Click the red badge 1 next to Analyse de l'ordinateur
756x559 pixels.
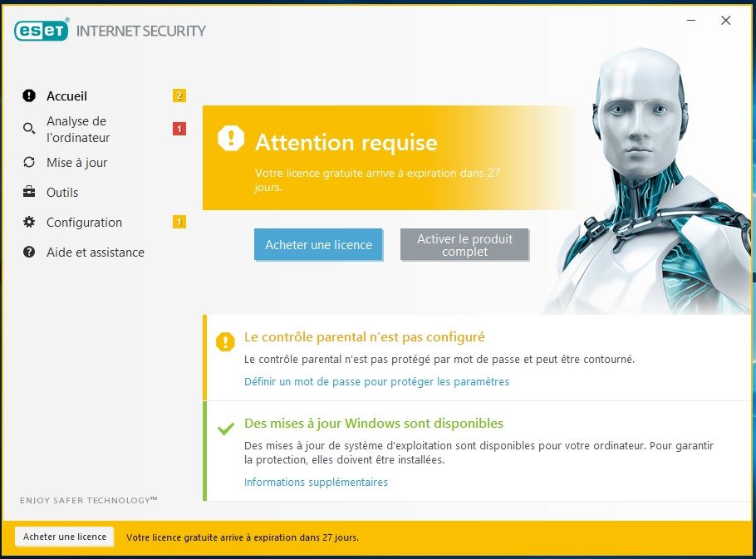coord(179,129)
